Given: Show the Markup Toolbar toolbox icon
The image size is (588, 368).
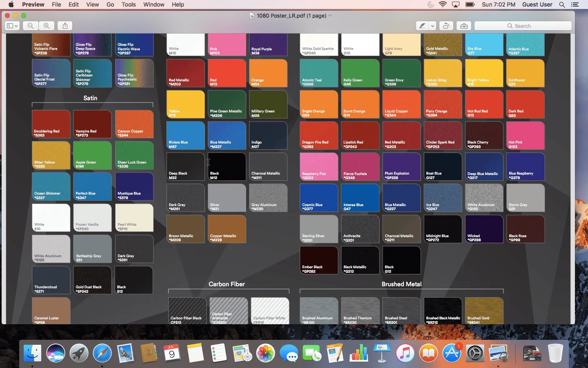Looking at the screenshot, I should click(x=464, y=26).
